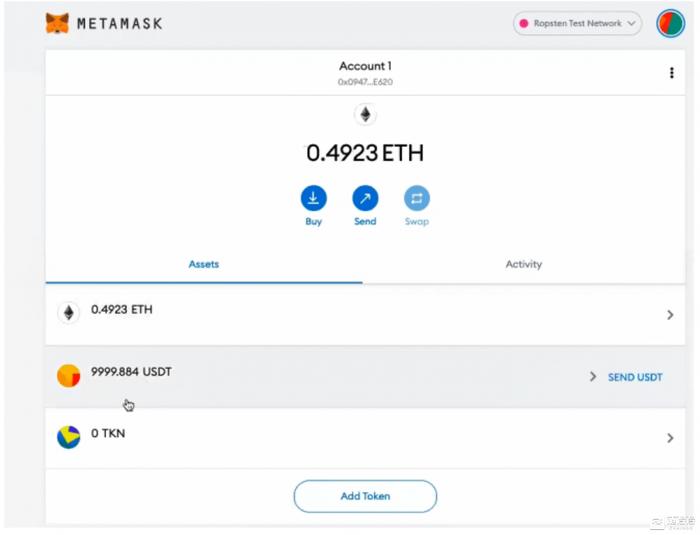Viewport: 700px width, 535px height.
Task: Click the Send label
Action: click(365, 222)
